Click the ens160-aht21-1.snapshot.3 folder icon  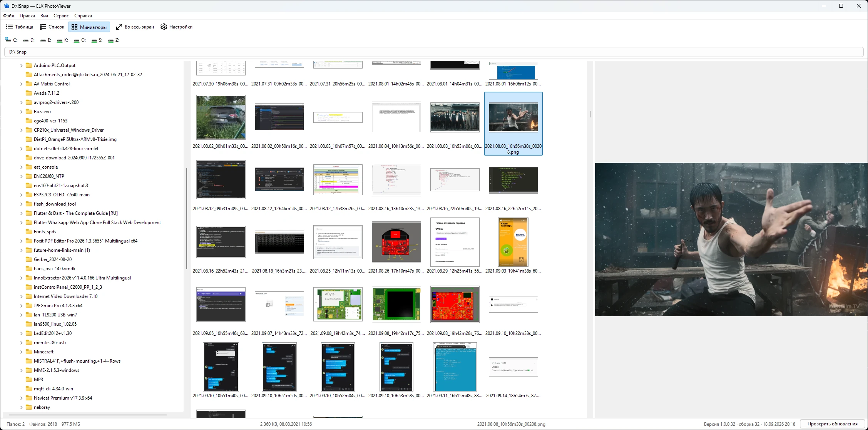click(x=29, y=186)
